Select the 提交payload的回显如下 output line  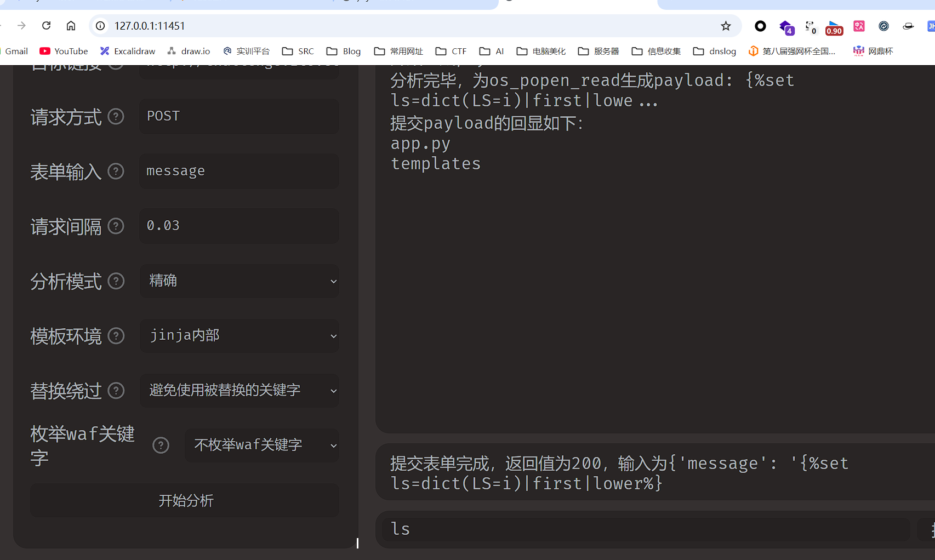[x=487, y=123]
